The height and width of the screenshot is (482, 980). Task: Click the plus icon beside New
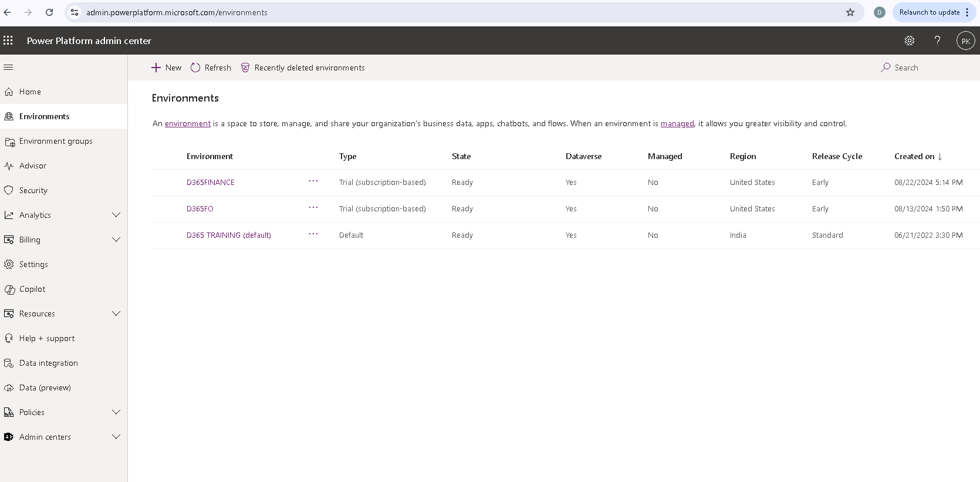[156, 68]
